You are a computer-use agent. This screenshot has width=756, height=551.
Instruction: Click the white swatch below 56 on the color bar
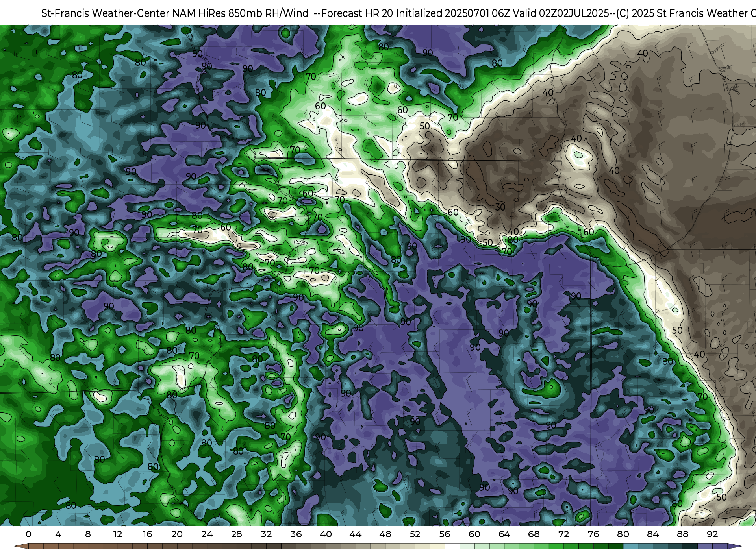452,547
